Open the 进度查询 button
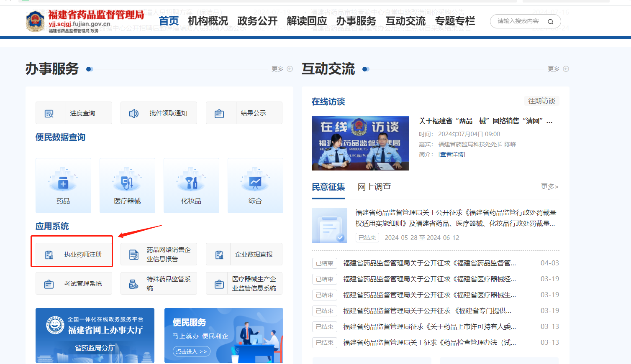The image size is (631, 364). [74, 113]
